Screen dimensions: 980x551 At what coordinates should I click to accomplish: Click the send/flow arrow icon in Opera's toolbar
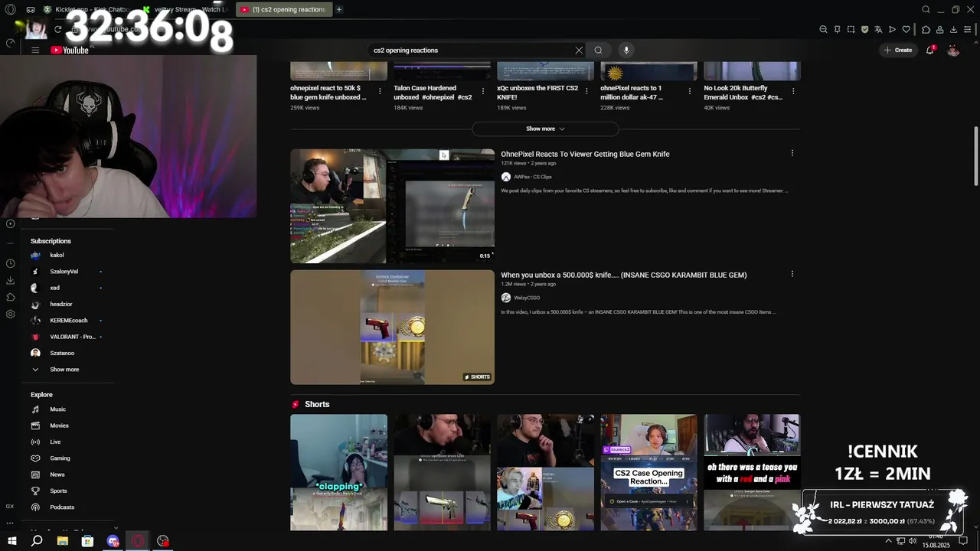tap(892, 29)
